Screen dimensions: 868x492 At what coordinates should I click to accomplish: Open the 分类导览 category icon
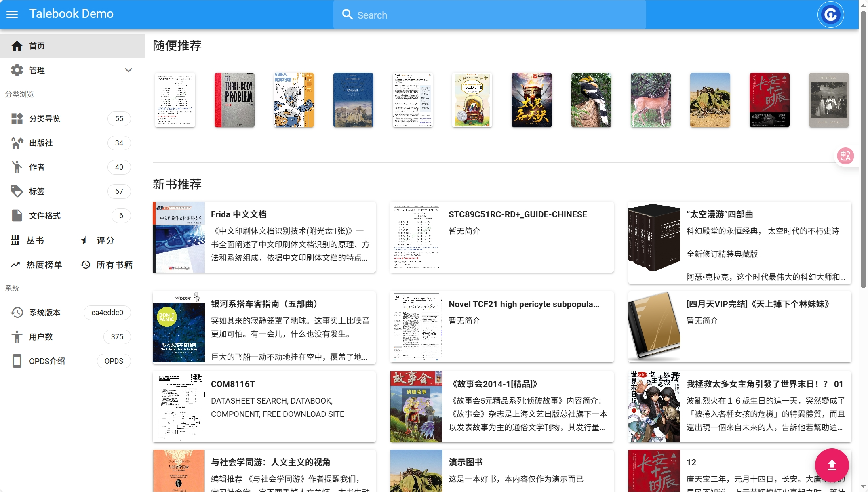tap(17, 119)
